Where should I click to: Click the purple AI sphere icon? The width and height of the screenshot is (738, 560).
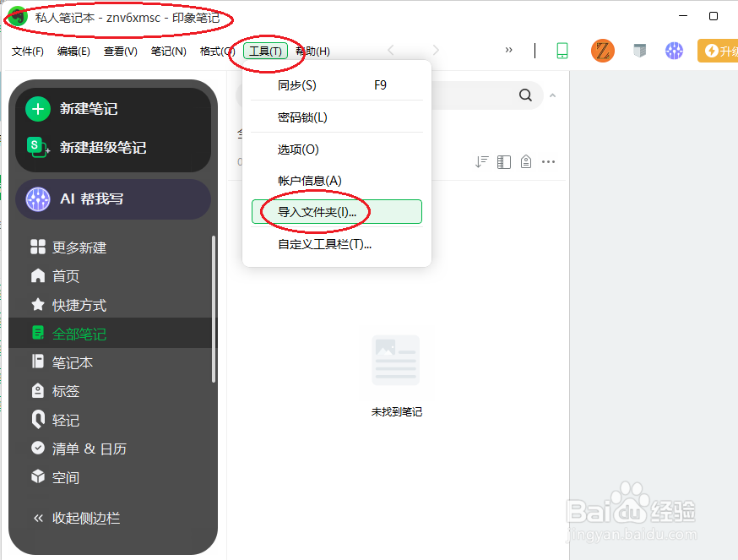(x=673, y=52)
